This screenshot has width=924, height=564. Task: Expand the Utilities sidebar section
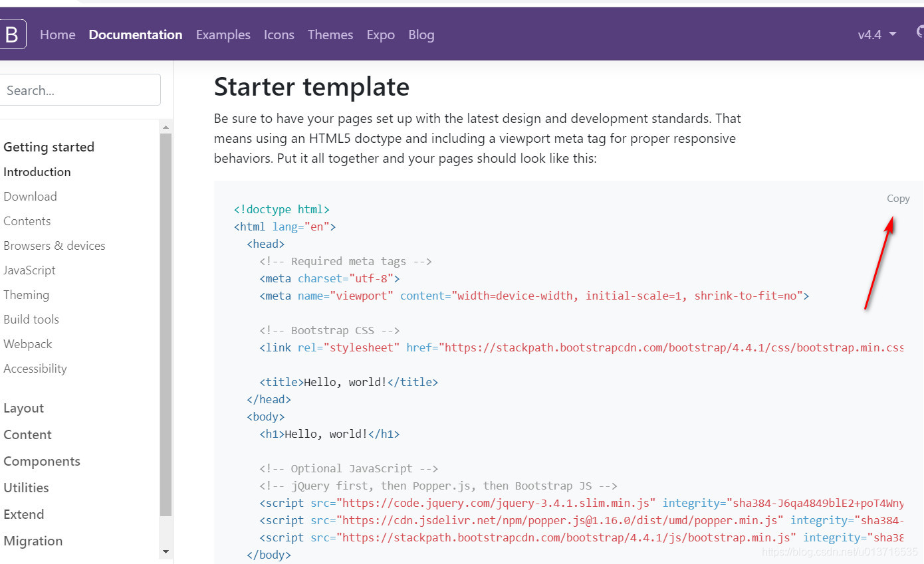(26, 488)
